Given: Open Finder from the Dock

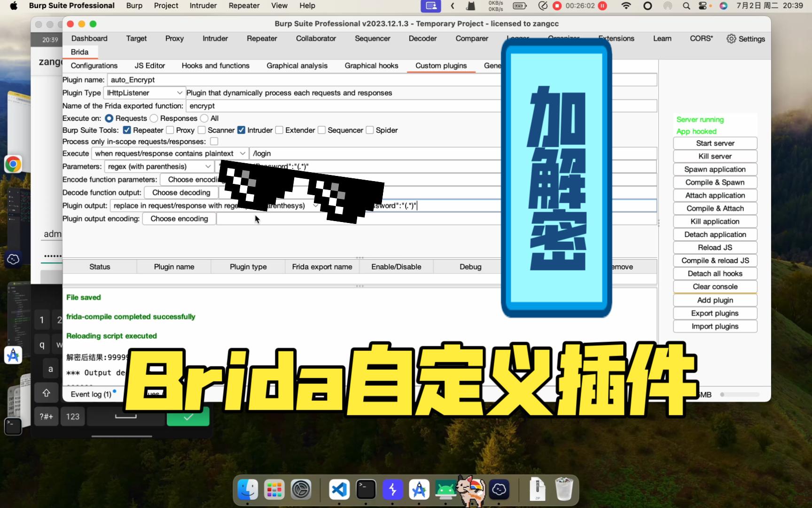Looking at the screenshot, I should pos(248,490).
